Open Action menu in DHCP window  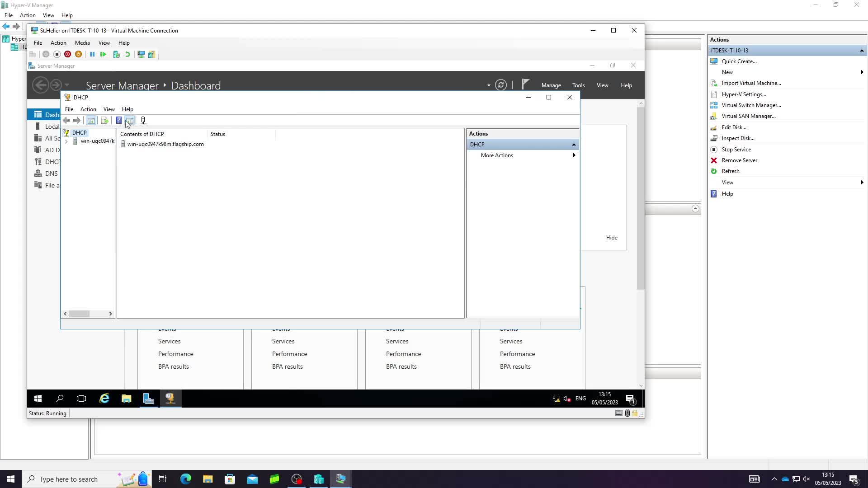[88, 109]
